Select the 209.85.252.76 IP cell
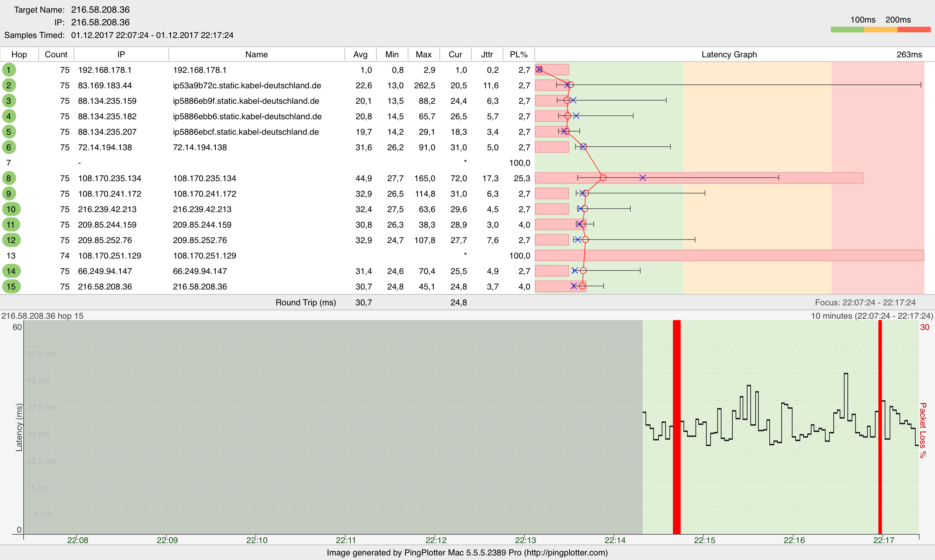 click(x=105, y=240)
